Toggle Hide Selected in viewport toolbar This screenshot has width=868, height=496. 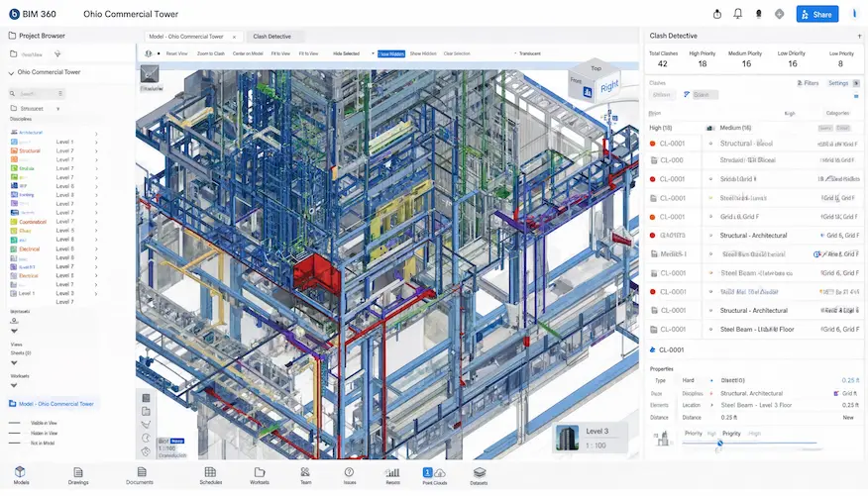[x=346, y=53]
